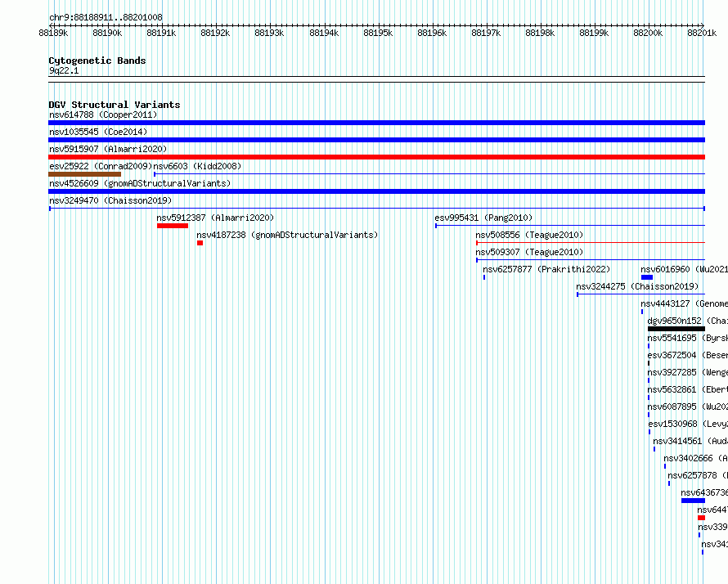Click the thin blue line under nsv3249470
The height and width of the screenshot is (584, 728).
[377, 209]
